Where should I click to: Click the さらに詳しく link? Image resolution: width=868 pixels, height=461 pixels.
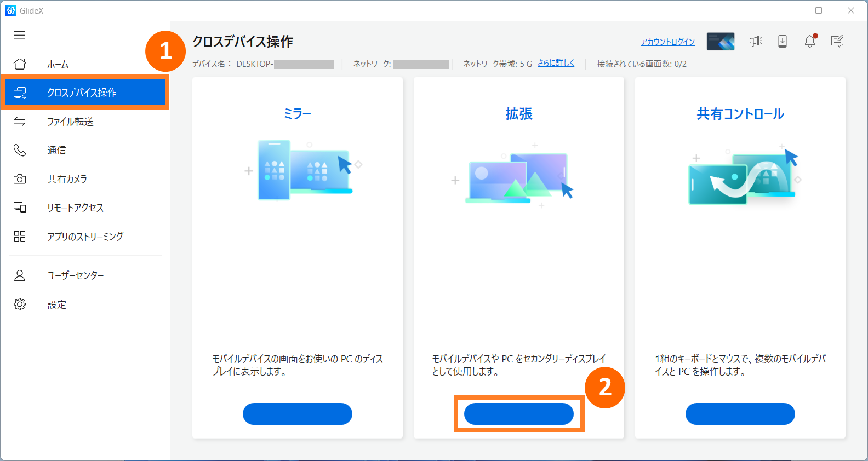(x=556, y=63)
